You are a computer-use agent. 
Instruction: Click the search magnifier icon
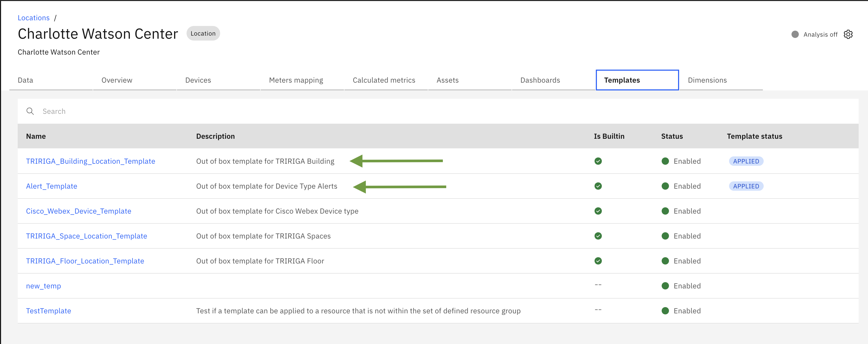[30, 111]
